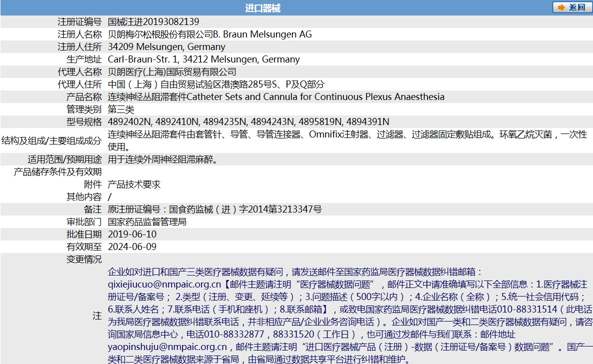
Task: Select the 结构及组成/主要组成成分 label
Action: [51, 140]
